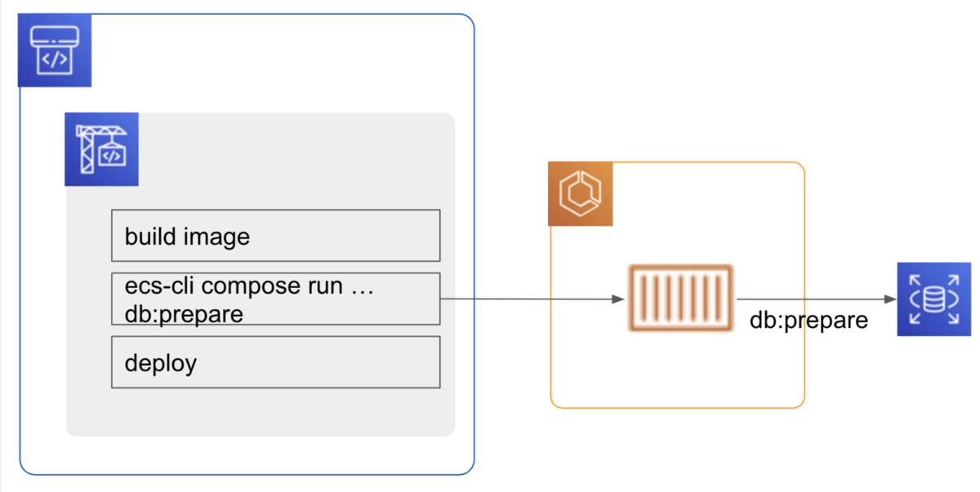Screen dimensions: 980x492
Task: Click the orange ECS boundary box
Action: (x=678, y=406)
